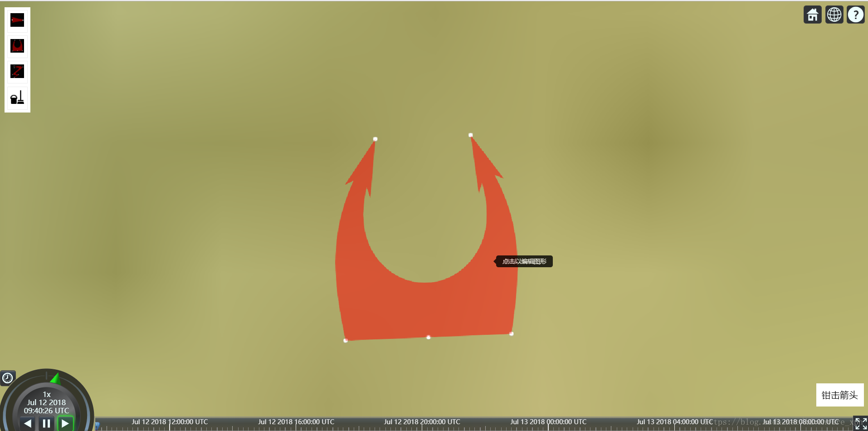Open the navigation help button

click(x=856, y=15)
